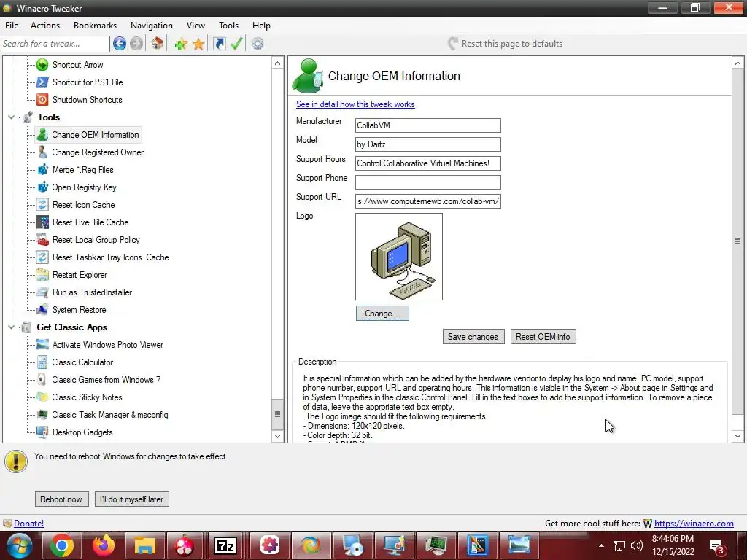The image size is (747, 560).
Task: Click the Change... logo button
Action: click(x=382, y=314)
